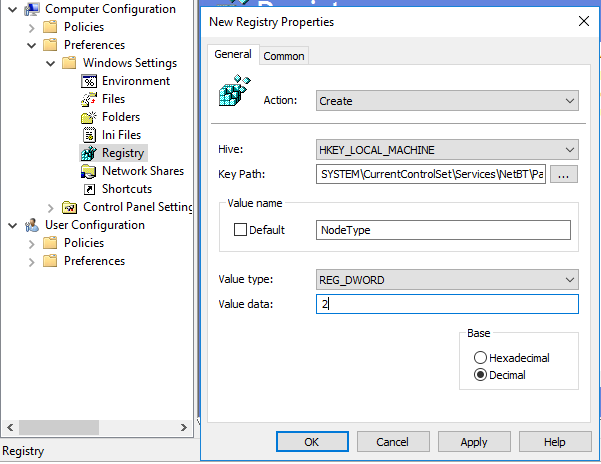Select the Ini Files icon in the tree
The image size is (601, 464).
[x=89, y=135]
